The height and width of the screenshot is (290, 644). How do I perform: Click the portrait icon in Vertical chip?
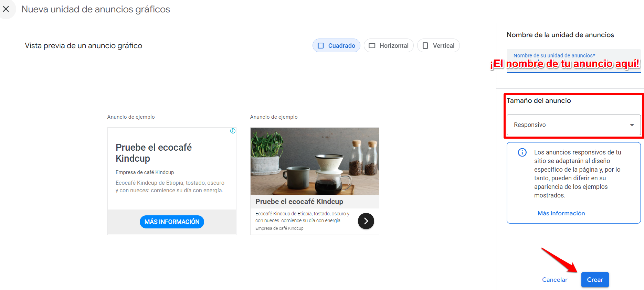425,46
